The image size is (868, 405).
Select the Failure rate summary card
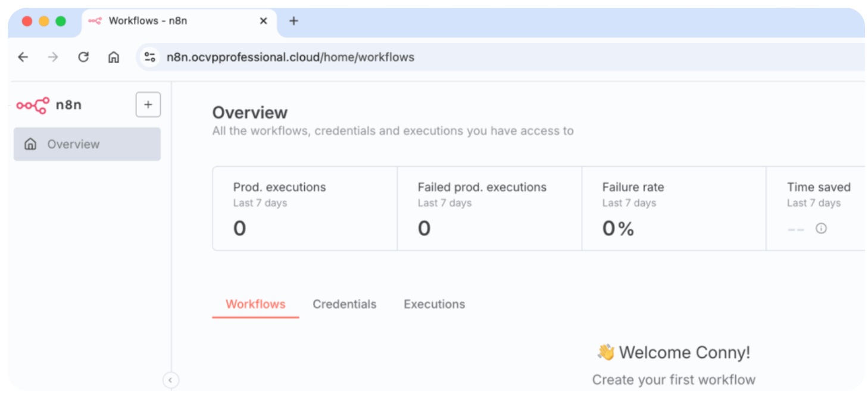(674, 208)
